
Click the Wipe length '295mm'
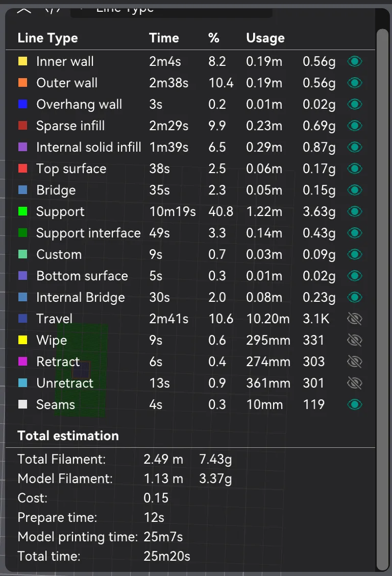tap(268, 340)
